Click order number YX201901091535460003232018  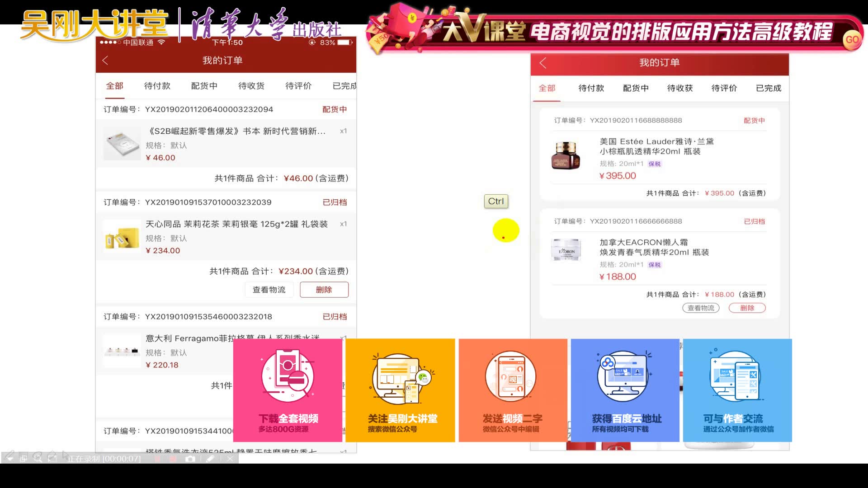208,317
